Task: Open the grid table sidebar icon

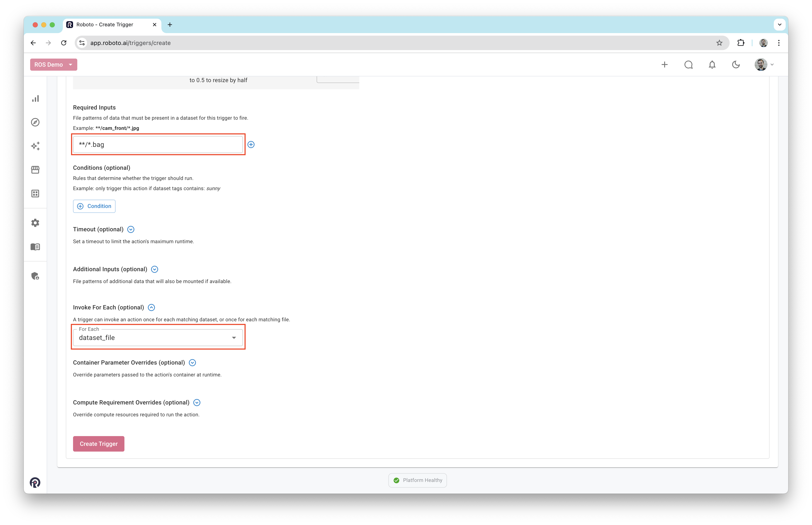Action: (35, 194)
